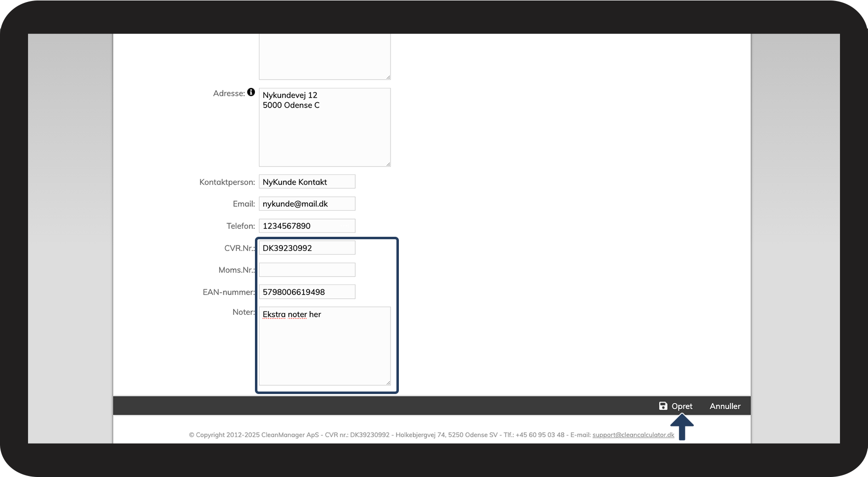Focus the CVR.Nr. field
This screenshot has height=477, width=868.
307,248
